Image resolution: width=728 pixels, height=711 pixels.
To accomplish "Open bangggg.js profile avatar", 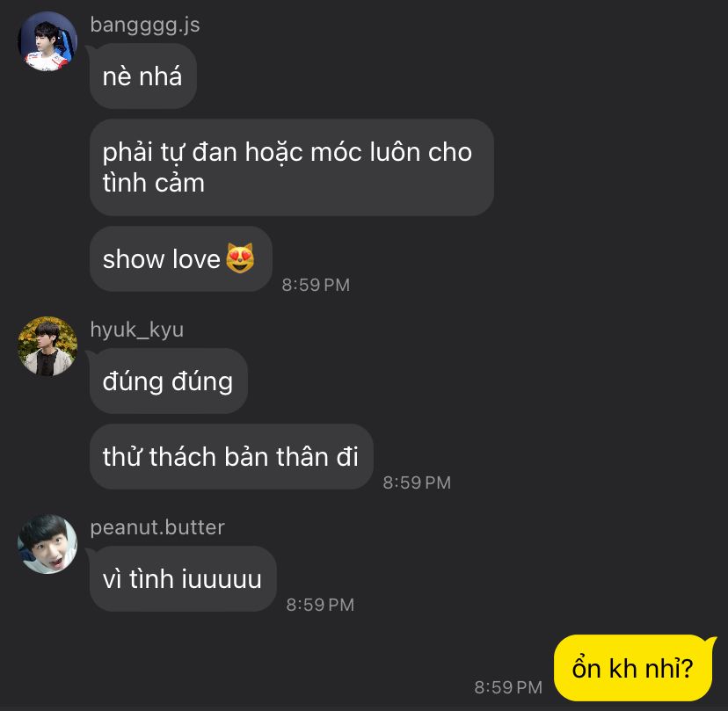I will 47,41.
